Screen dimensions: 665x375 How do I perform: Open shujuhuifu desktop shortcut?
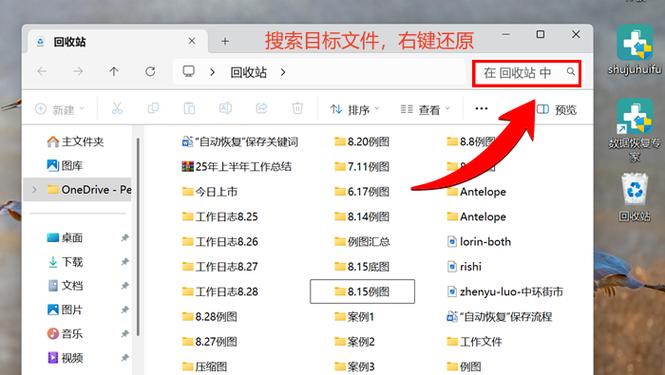coord(635,50)
